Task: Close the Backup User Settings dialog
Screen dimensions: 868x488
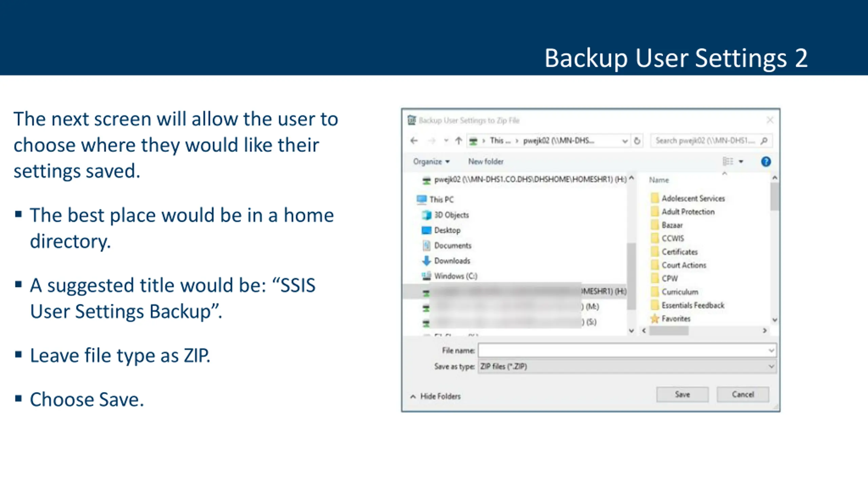Action: pos(770,120)
